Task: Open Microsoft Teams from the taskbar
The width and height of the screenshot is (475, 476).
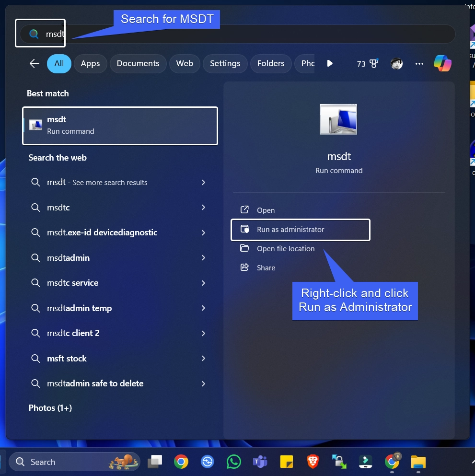Action: (x=260, y=462)
